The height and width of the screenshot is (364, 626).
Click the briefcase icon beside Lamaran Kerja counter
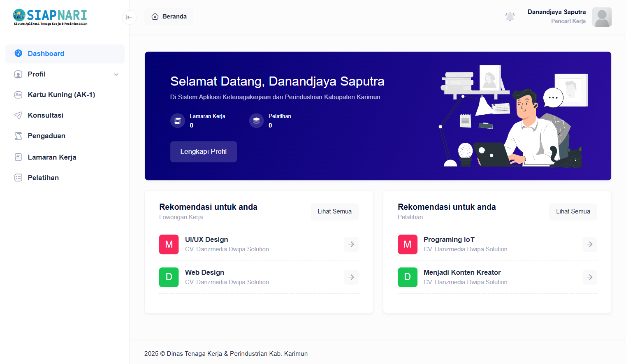click(x=178, y=121)
